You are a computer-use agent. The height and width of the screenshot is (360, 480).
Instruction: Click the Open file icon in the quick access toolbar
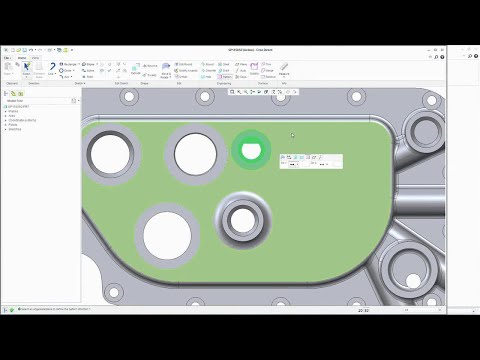coord(19,50)
